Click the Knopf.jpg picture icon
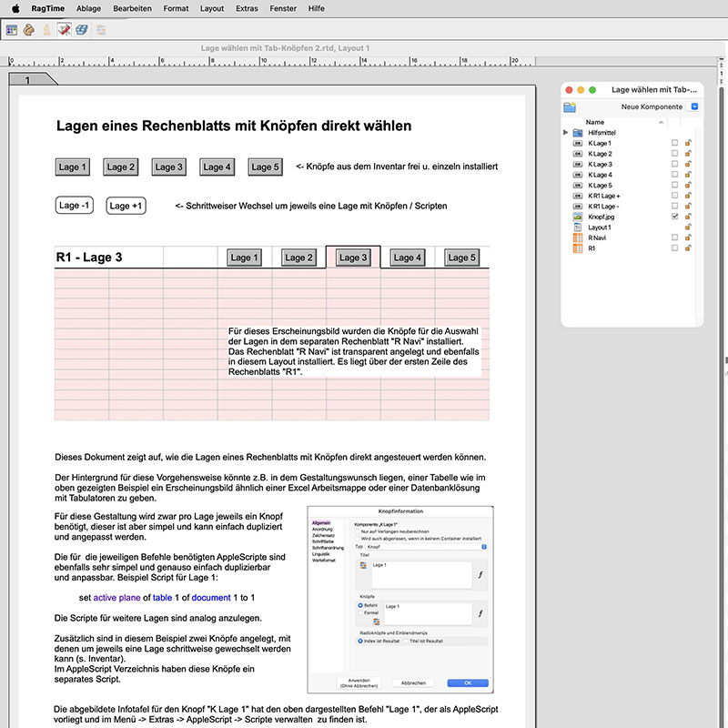728x728 pixels. 578,217
